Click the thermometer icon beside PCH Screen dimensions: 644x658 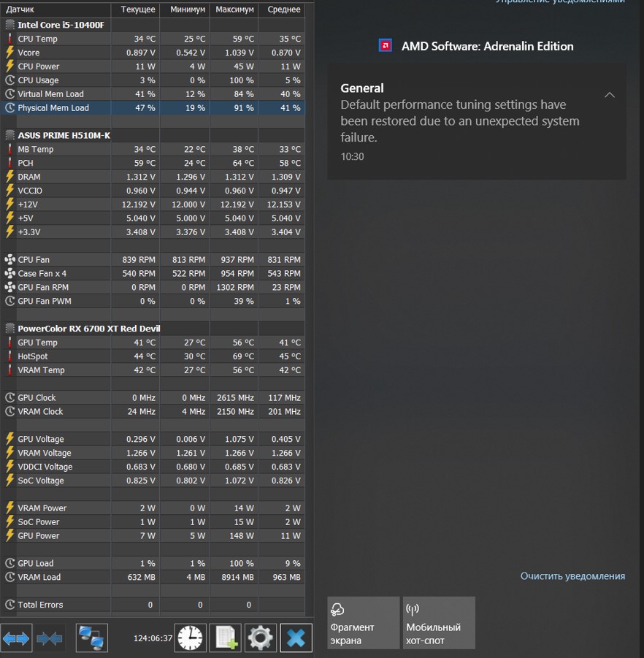(9, 163)
